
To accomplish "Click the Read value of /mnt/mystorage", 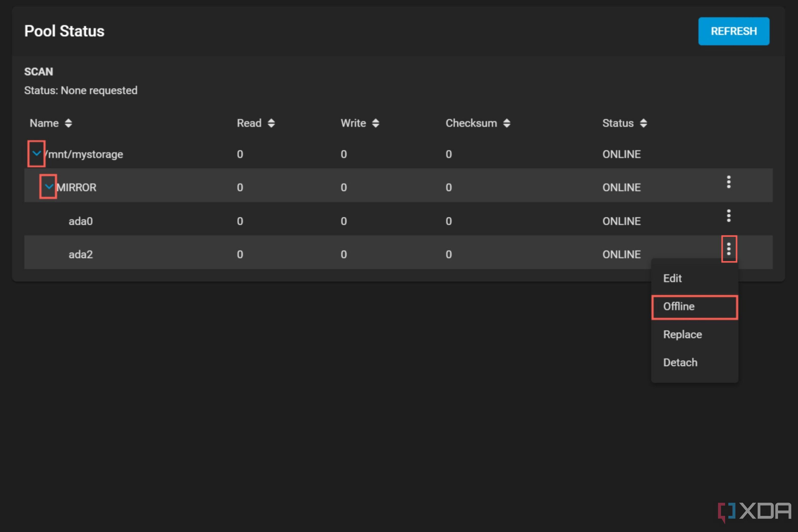I will pos(240,154).
